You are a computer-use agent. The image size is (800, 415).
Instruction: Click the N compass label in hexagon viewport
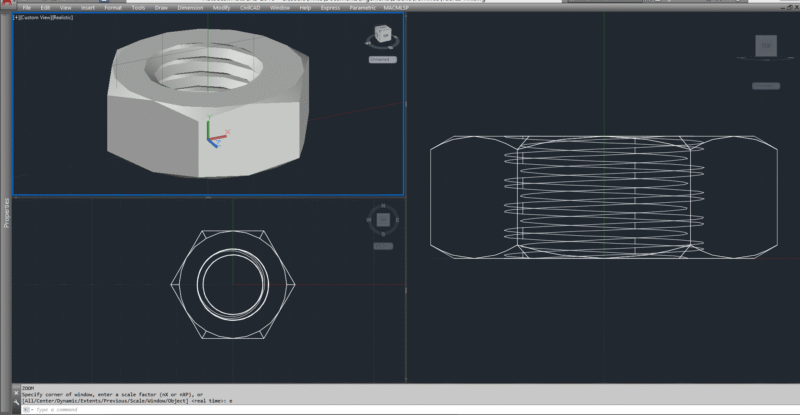pos(383,206)
